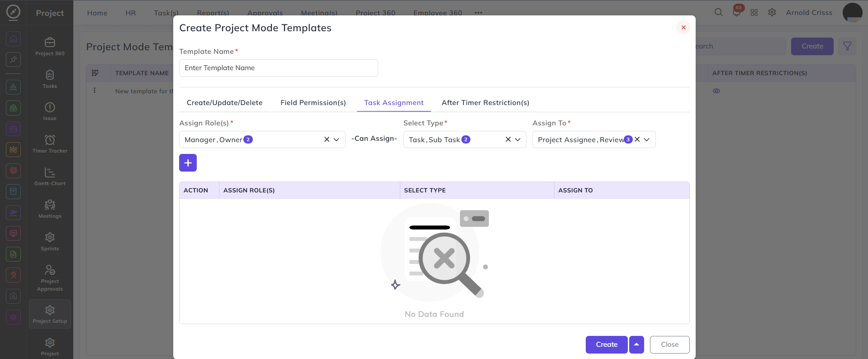Open Tasks in sidebar

click(x=50, y=79)
